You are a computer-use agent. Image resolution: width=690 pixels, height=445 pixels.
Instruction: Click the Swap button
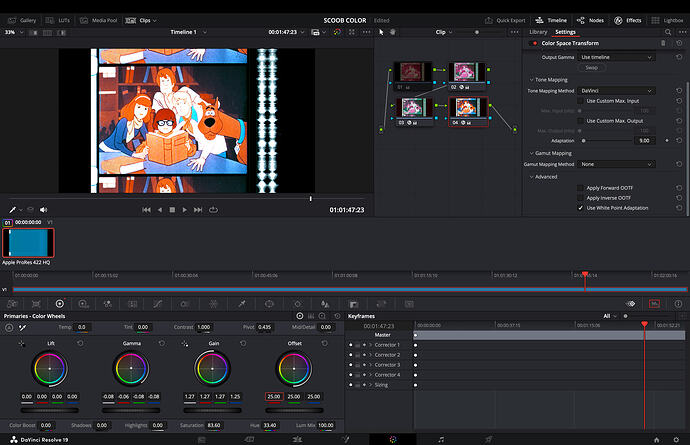point(591,68)
